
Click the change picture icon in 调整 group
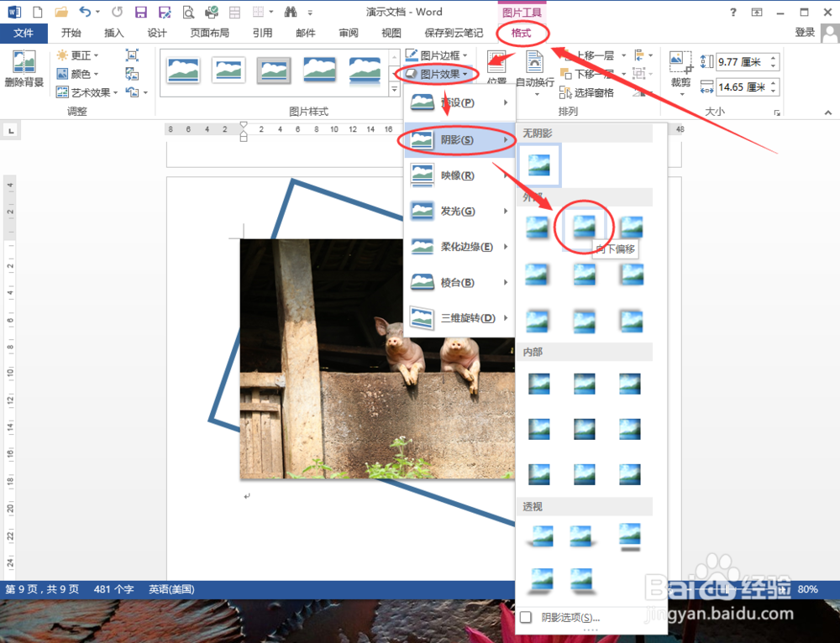click(132, 73)
